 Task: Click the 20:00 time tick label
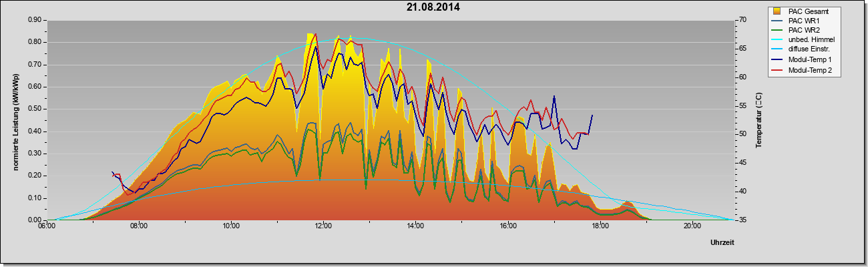(692, 226)
